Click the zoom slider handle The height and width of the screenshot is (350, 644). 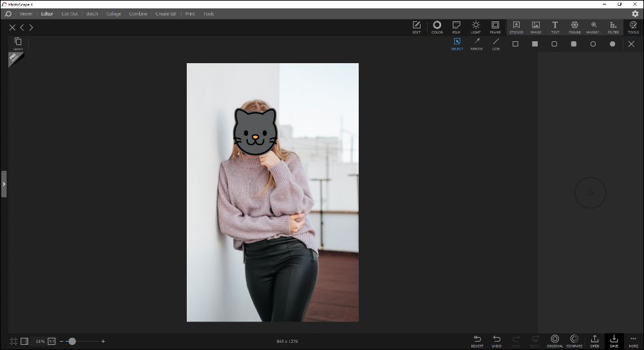(72, 341)
